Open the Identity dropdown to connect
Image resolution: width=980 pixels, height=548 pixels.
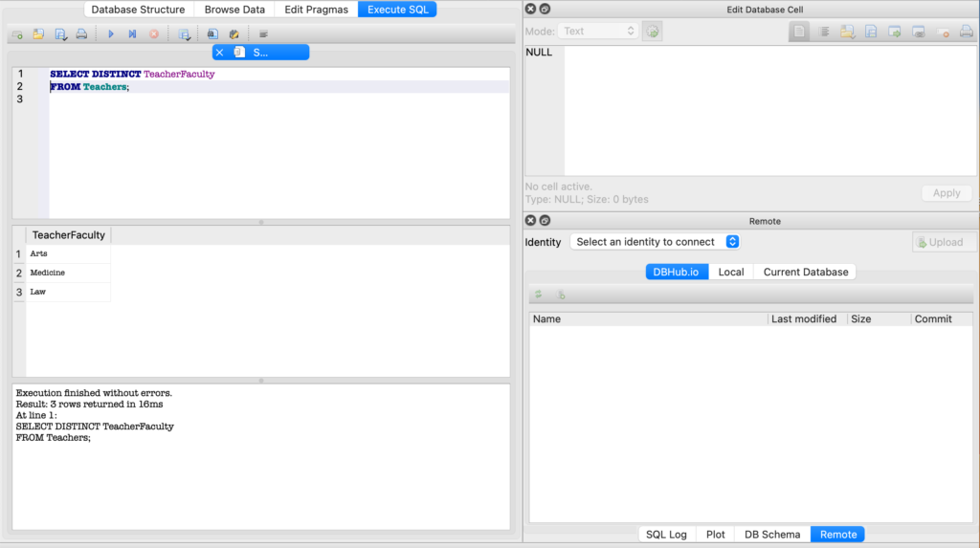pos(655,242)
